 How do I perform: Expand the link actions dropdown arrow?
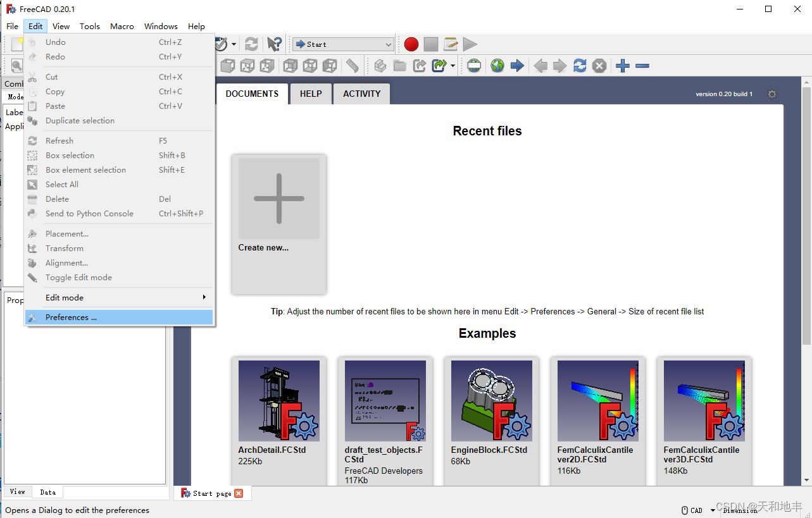(x=453, y=66)
